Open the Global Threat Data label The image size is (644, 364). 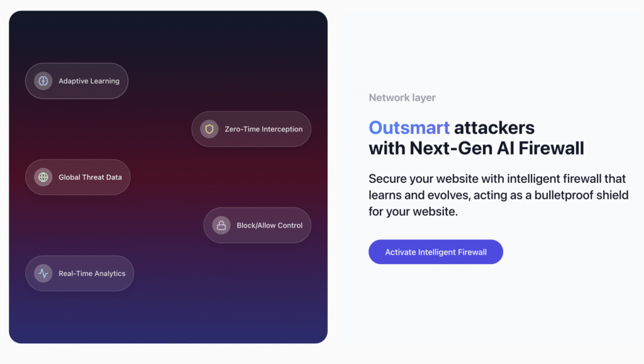click(91, 177)
